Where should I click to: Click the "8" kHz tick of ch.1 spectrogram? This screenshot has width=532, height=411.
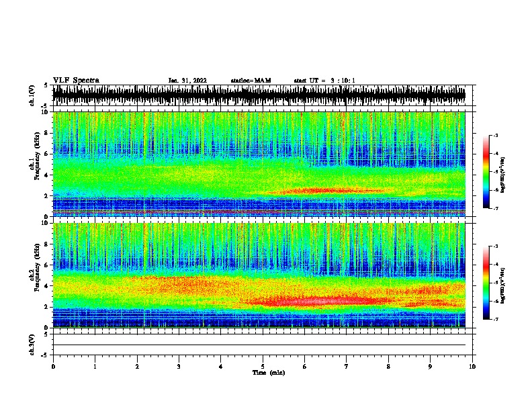click(47, 133)
